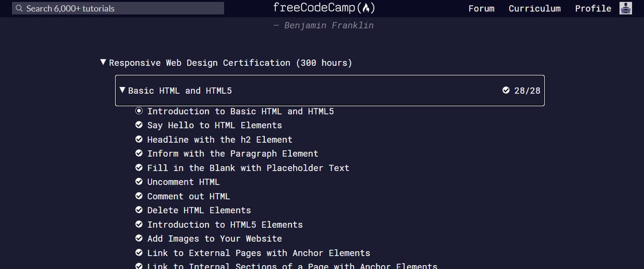
Task: Open Headline with the h2 Element lesson
Action: (x=219, y=140)
